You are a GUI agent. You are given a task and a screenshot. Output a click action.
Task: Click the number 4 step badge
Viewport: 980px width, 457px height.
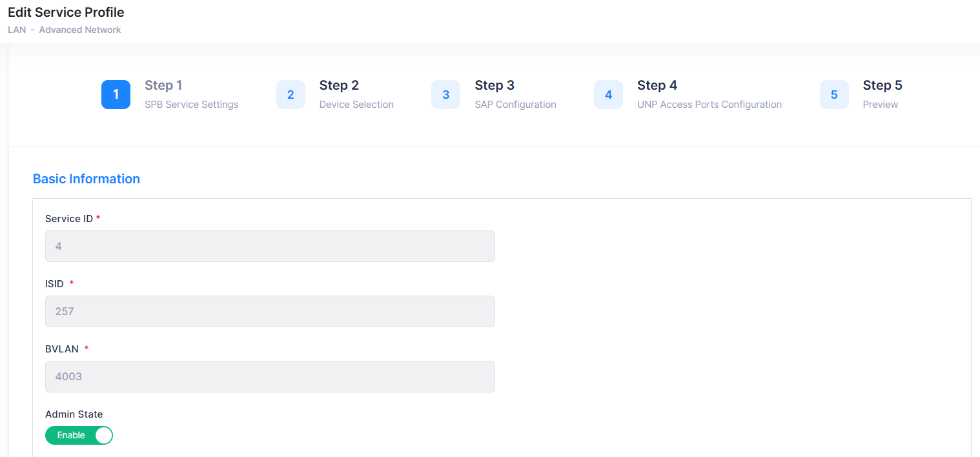click(608, 95)
